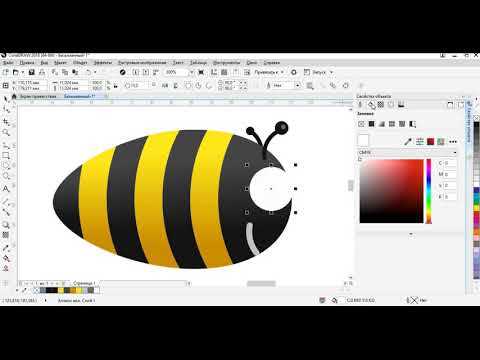The image size is (480, 360).
Task: Toggle Show rulers in the toolbar
Action: tap(214, 72)
